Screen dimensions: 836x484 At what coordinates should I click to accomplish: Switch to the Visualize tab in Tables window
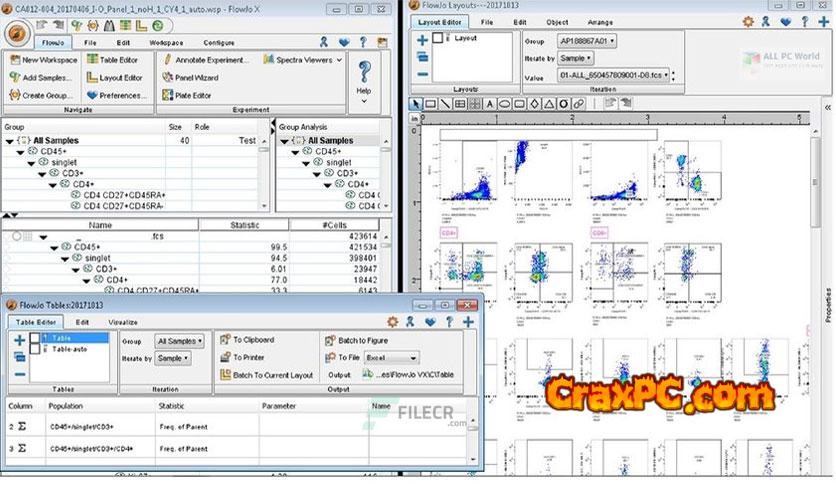point(123,322)
